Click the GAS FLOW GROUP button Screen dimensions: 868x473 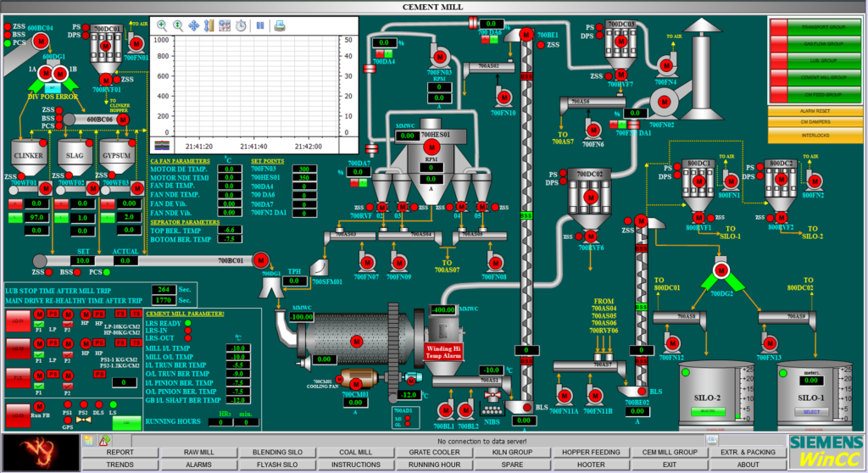pos(824,44)
